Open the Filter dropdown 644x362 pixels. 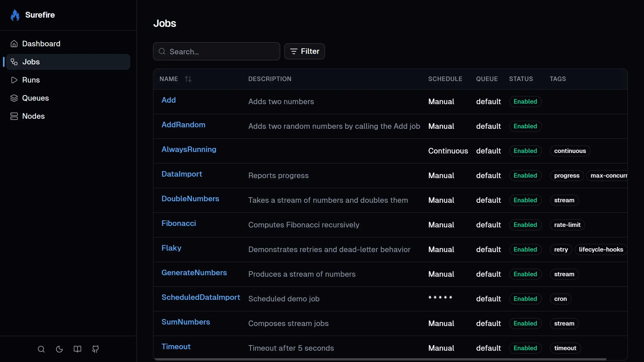tap(304, 51)
